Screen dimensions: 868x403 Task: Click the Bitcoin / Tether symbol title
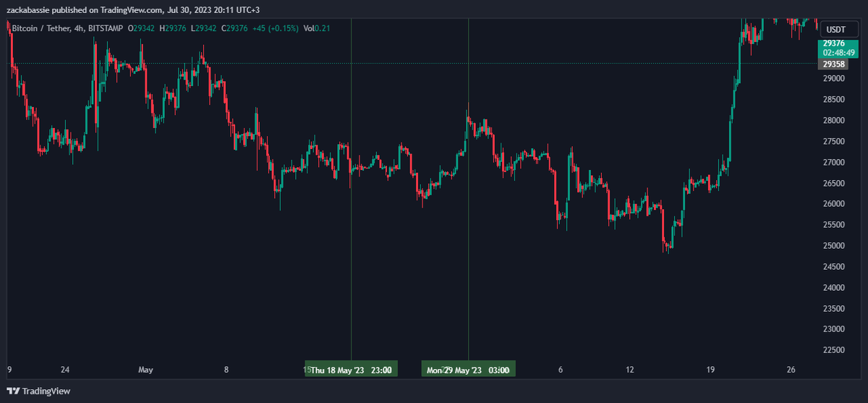(x=43, y=28)
